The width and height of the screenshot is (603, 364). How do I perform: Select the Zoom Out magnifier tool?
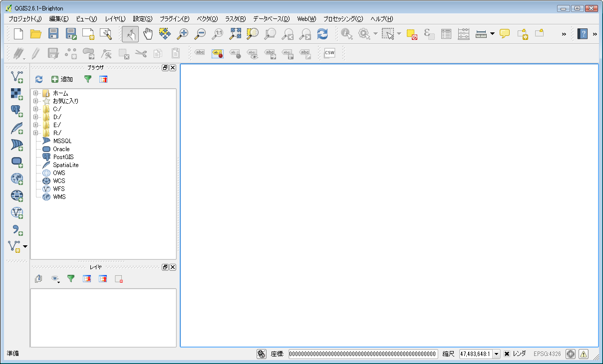200,34
